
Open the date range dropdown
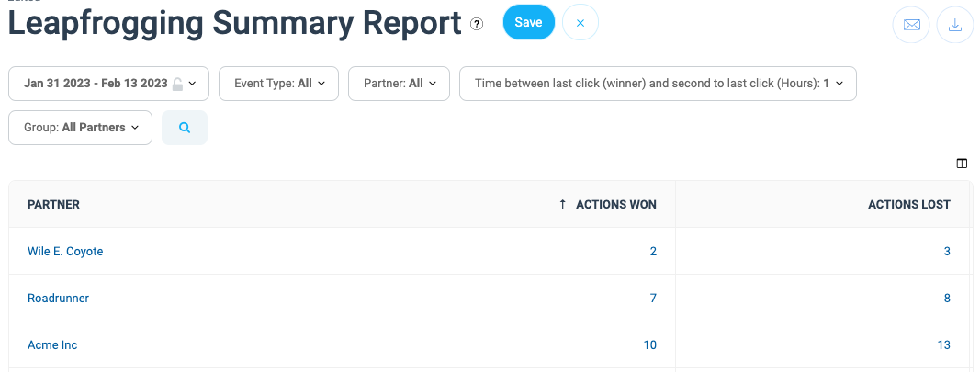[x=108, y=84]
